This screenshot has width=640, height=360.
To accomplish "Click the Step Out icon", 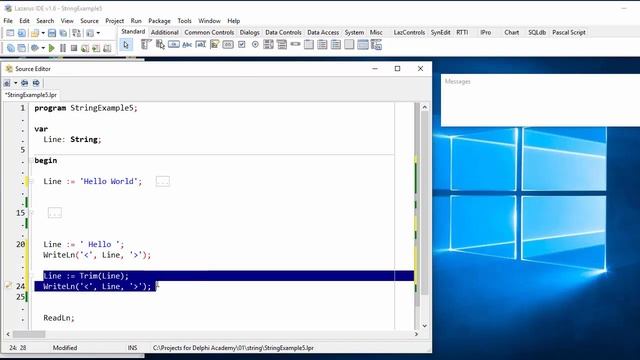I will point(107,48).
